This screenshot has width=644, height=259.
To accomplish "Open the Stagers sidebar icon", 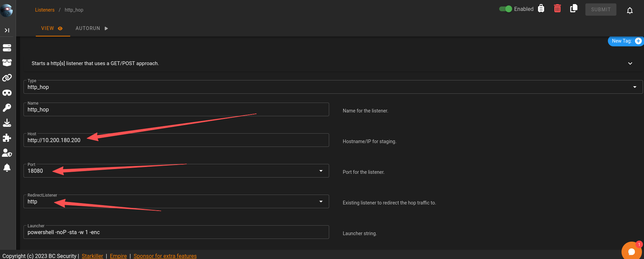I will pos(7,63).
